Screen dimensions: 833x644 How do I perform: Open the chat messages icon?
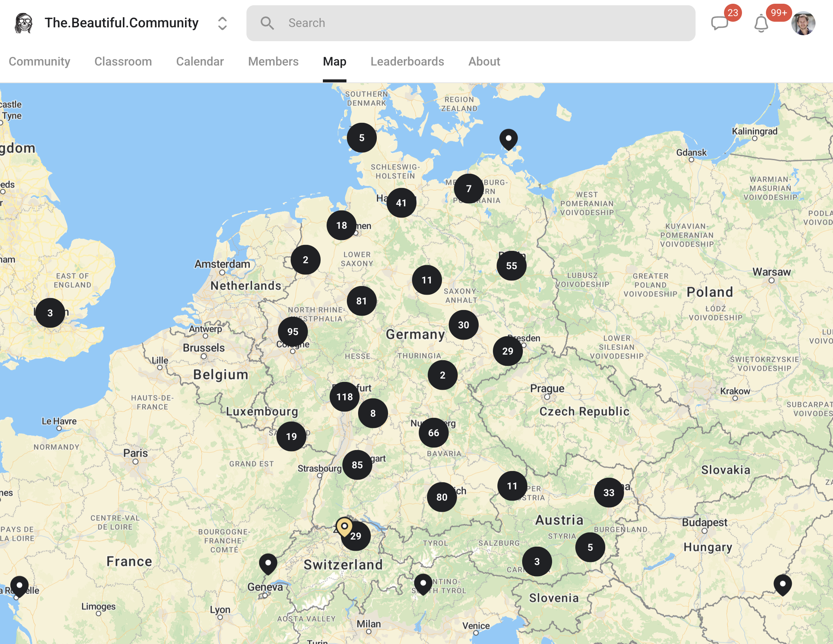(720, 23)
